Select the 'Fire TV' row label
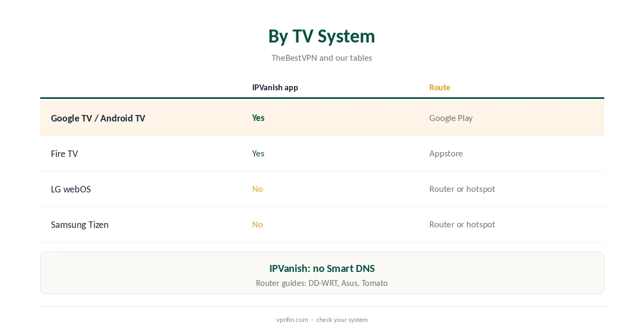This screenshot has width=644, height=330. coord(64,154)
